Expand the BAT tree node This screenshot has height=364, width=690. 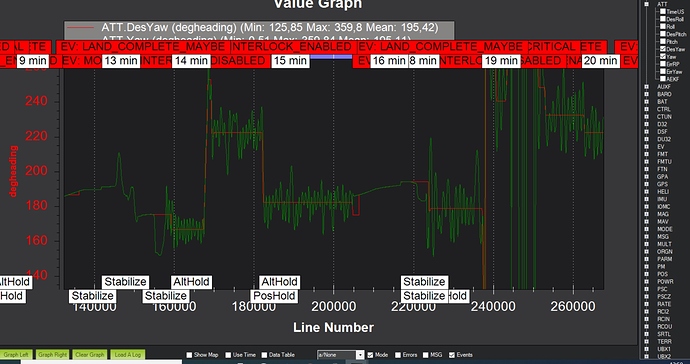[646, 102]
